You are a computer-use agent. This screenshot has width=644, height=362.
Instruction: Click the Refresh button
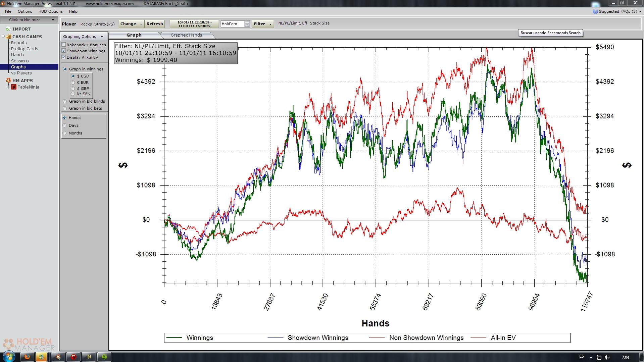(155, 24)
